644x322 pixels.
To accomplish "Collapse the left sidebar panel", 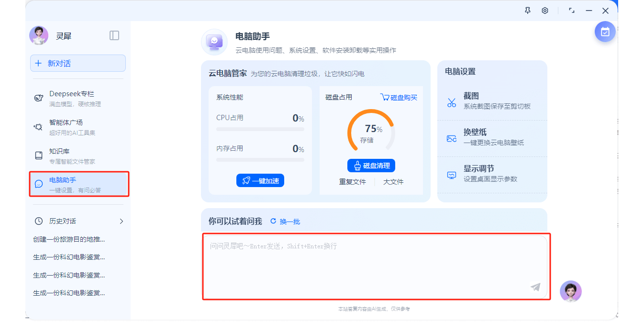I will point(114,35).
